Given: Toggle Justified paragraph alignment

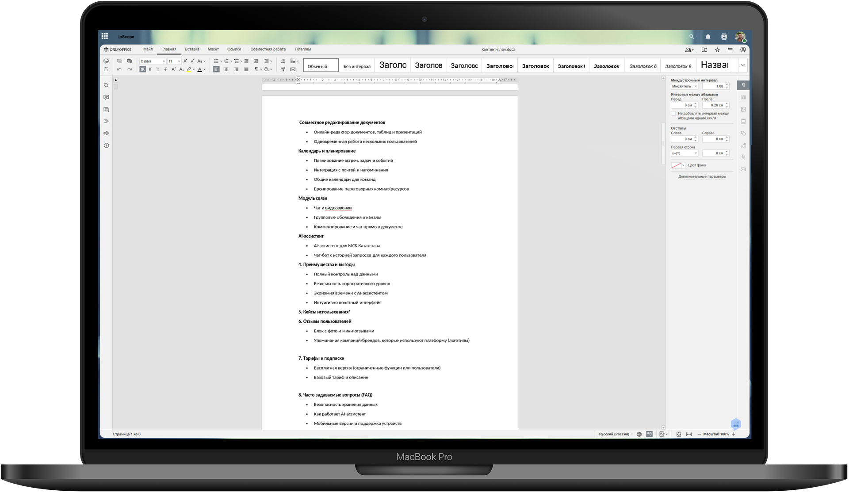Looking at the screenshot, I should [x=246, y=69].
